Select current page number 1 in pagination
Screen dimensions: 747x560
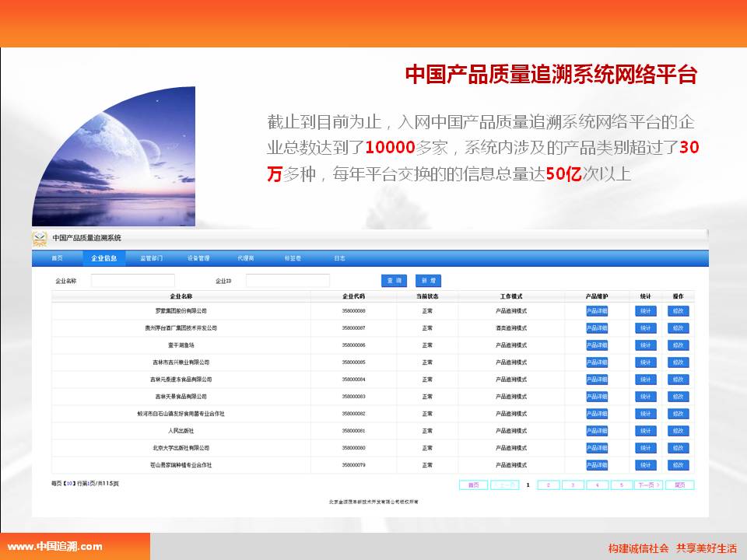coord(528,485)
